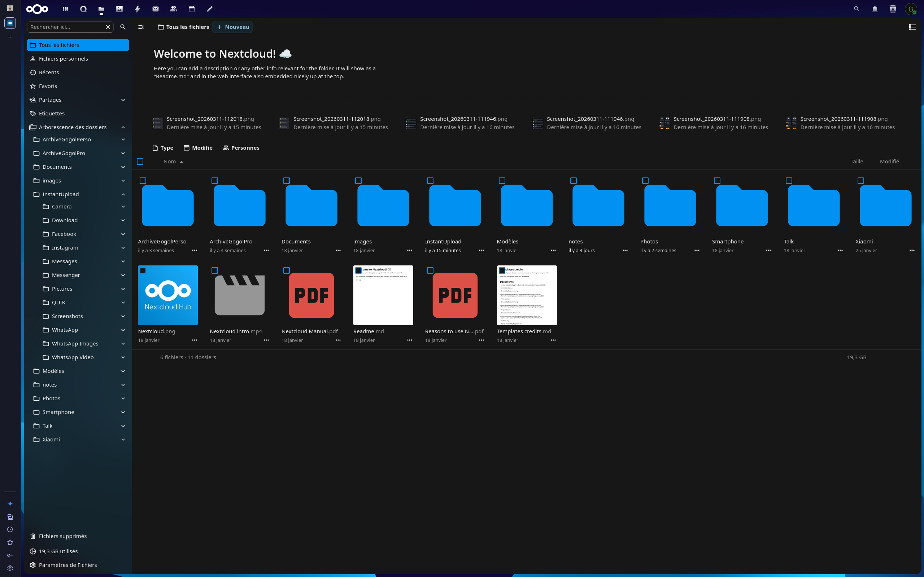The width and height of the screenshot is (924, 577).
Task: Open Paramètres de Fichiers
Action: coord(67,565)
